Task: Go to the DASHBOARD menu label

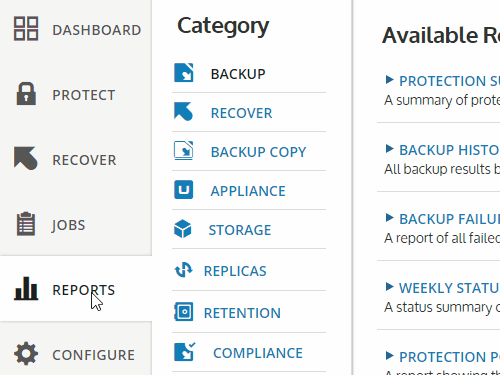Action: coord(97,30)
